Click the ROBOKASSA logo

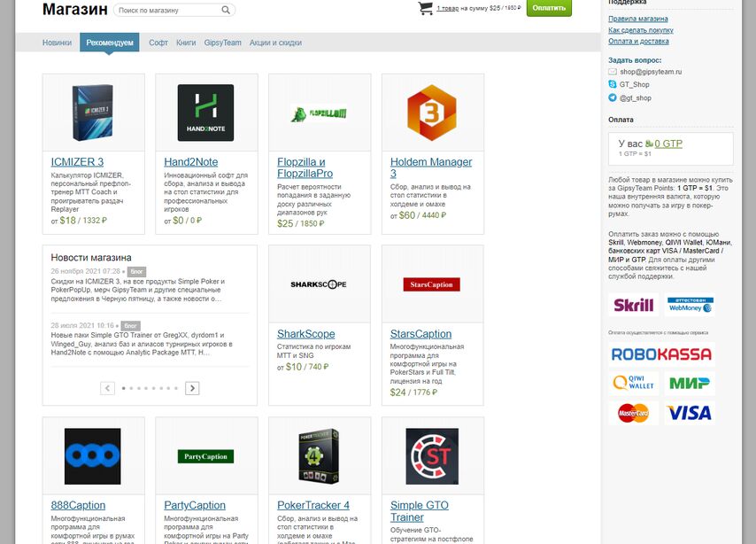click(x=661, y=354)
